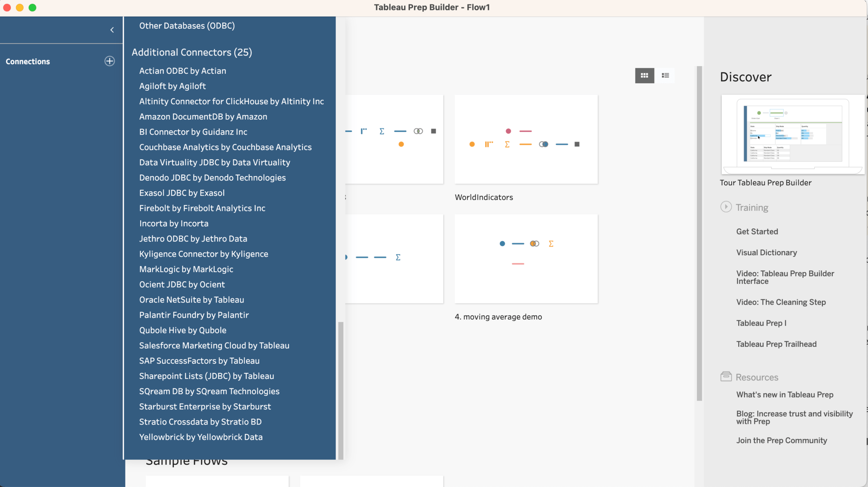Choose Denodo JDBC by Denodo Technologies
Viewport: 868px width, 487px height.
[x=212, y=178]
